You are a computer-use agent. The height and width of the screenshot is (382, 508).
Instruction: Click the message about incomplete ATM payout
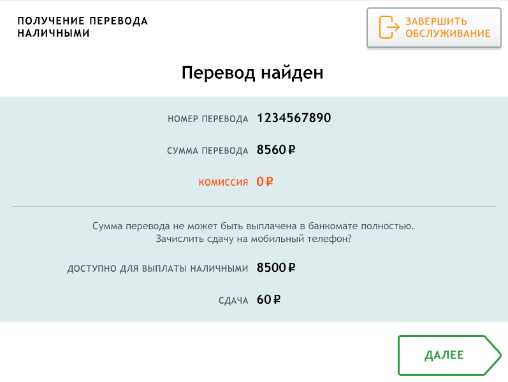click(x=253, y=226)
